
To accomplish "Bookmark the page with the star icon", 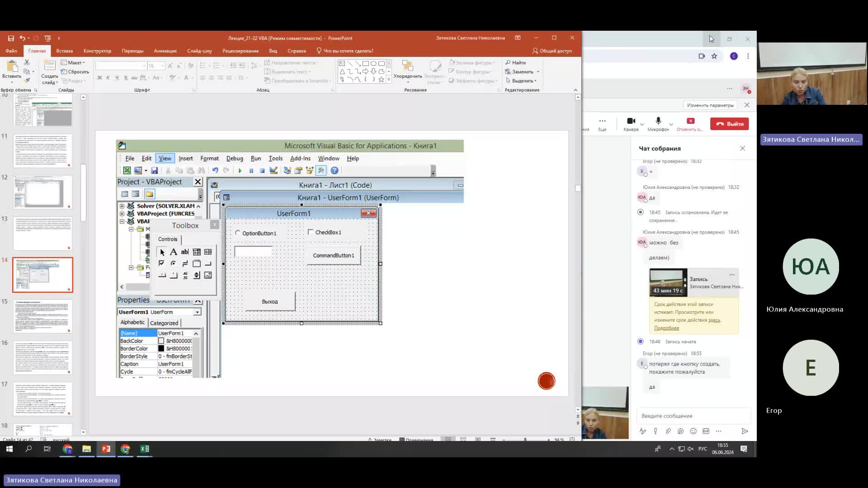I will (714, 56).
